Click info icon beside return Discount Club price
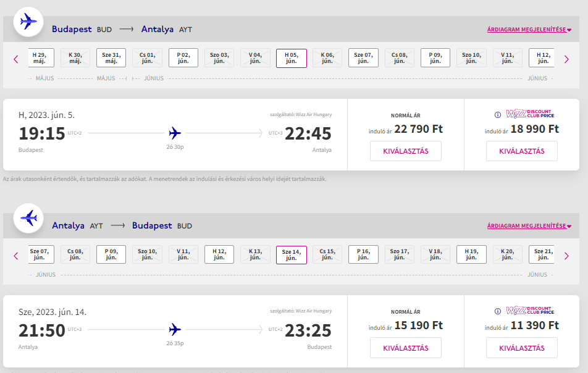The image size is (588, 373). pos(498,311)
